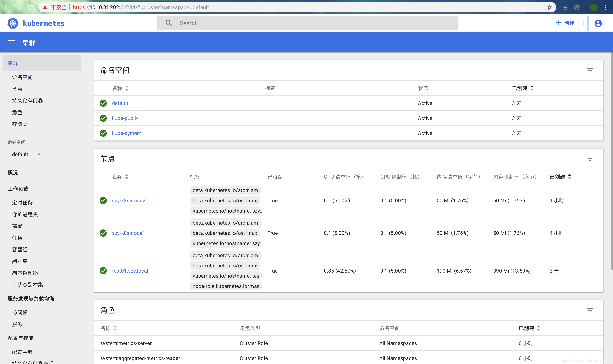Bookmark page with star icon

point(550,7)
